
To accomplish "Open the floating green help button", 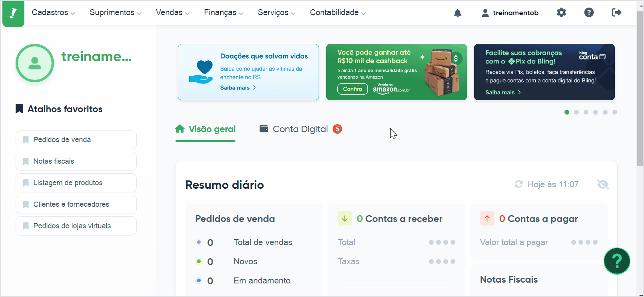I will tap(617, 261).
